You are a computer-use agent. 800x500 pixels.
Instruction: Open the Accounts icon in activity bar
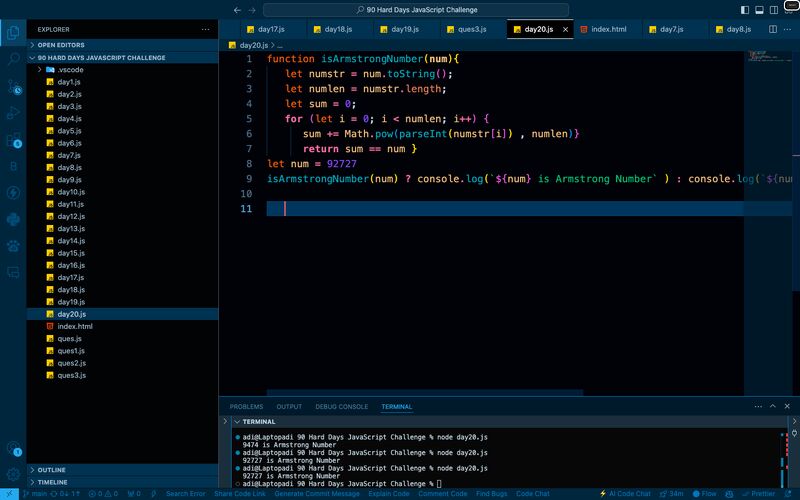[13, 448]
